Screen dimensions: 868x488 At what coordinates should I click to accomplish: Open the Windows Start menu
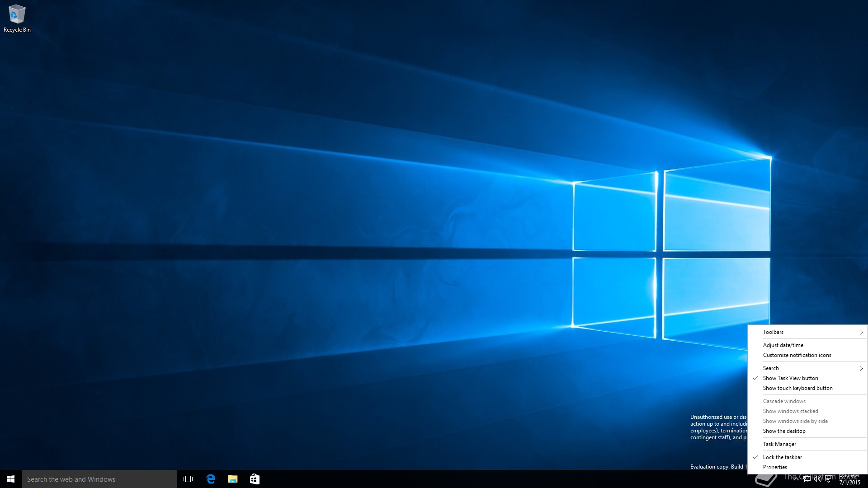11,479
